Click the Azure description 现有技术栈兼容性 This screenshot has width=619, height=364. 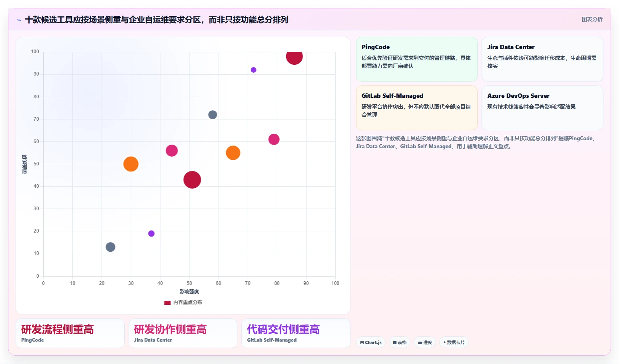click(531, 107)
